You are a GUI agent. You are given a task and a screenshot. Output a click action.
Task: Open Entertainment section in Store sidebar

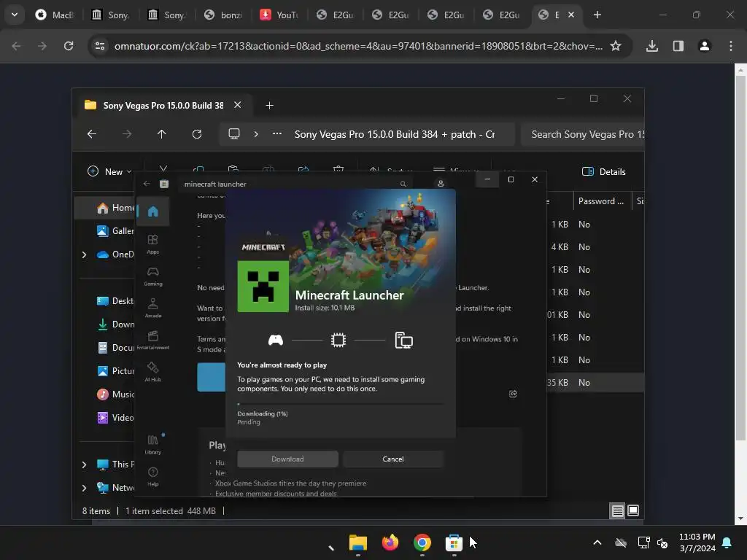[x=152, y=340]
